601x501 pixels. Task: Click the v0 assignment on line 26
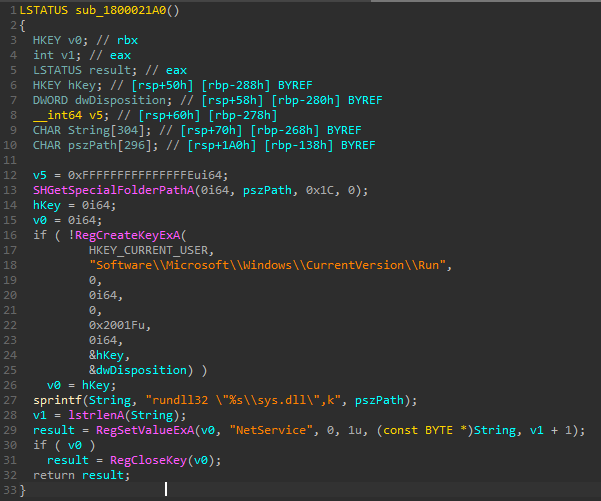(82, 385)
